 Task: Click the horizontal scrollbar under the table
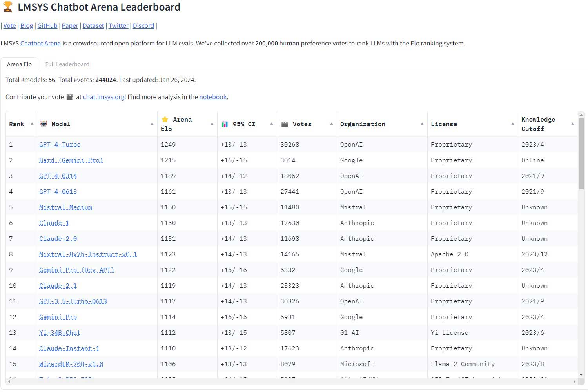pyautogui.click(x=292, y=381)
